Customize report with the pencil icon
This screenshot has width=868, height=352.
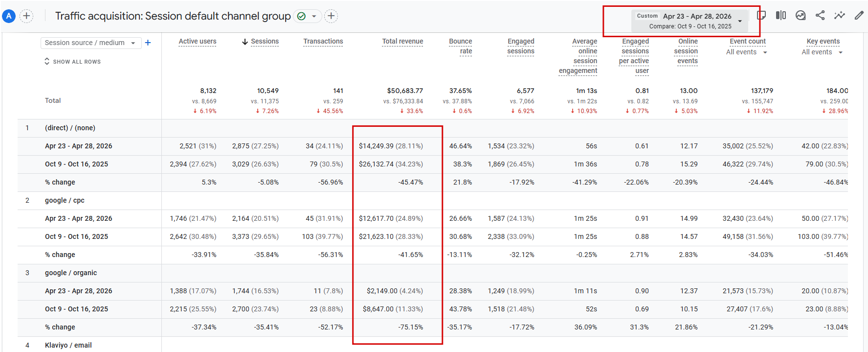(859, 16)
